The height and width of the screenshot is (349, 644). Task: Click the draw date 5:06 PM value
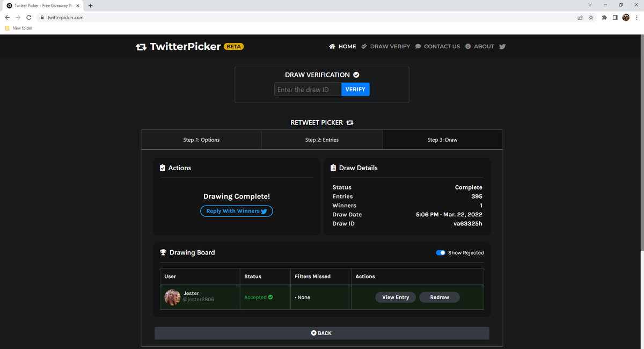[449, 214]
